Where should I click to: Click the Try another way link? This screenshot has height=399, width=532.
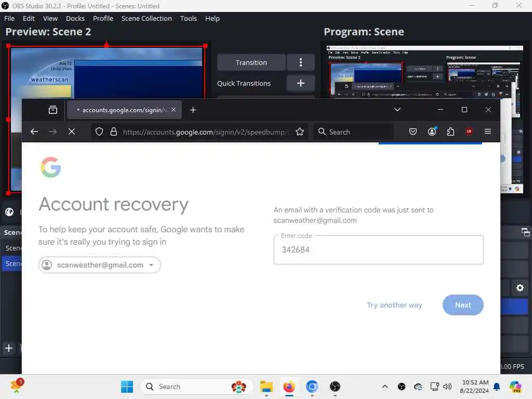click(394, 305)
